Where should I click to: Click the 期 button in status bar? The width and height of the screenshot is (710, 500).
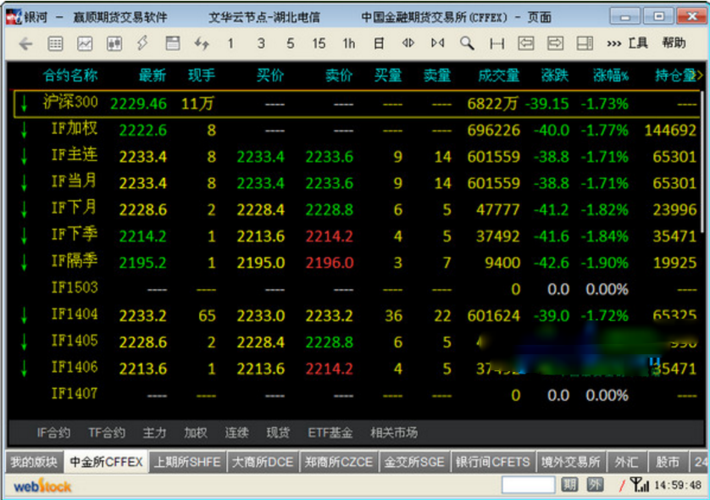click(569, 485)
